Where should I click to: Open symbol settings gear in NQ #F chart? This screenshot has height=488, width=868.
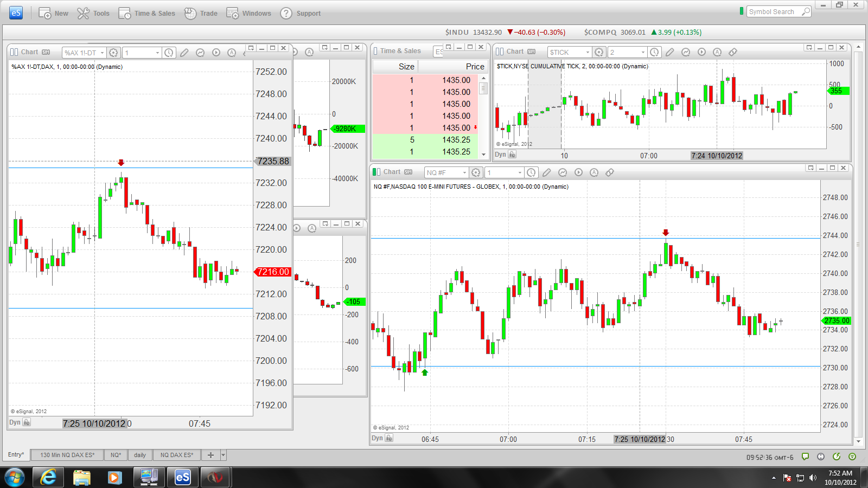coord(476,172)
